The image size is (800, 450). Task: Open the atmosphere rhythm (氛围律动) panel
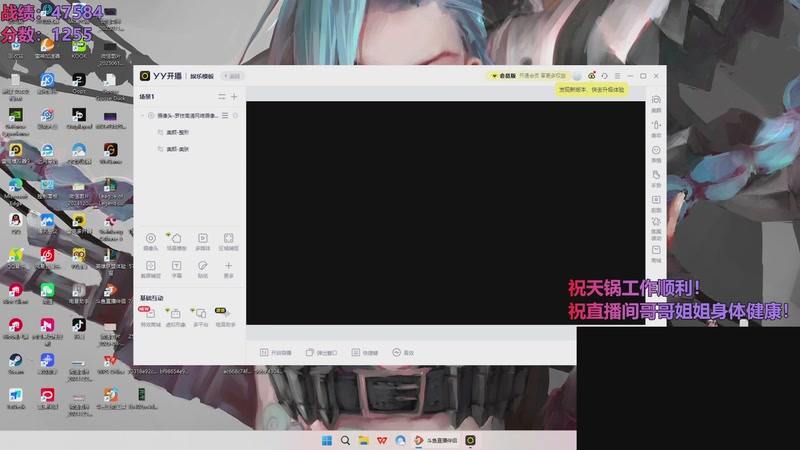tap(656, 229)
